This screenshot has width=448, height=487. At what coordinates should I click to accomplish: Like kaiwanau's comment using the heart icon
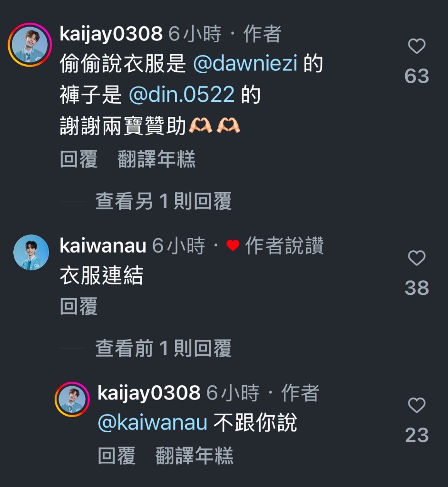(417, 258)
